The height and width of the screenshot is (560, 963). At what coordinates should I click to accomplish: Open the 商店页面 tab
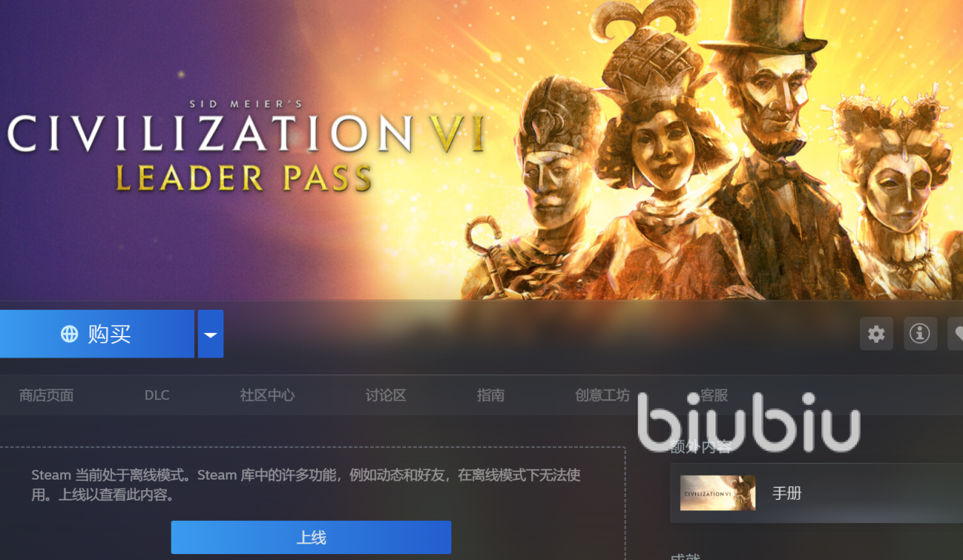point(47,395)
